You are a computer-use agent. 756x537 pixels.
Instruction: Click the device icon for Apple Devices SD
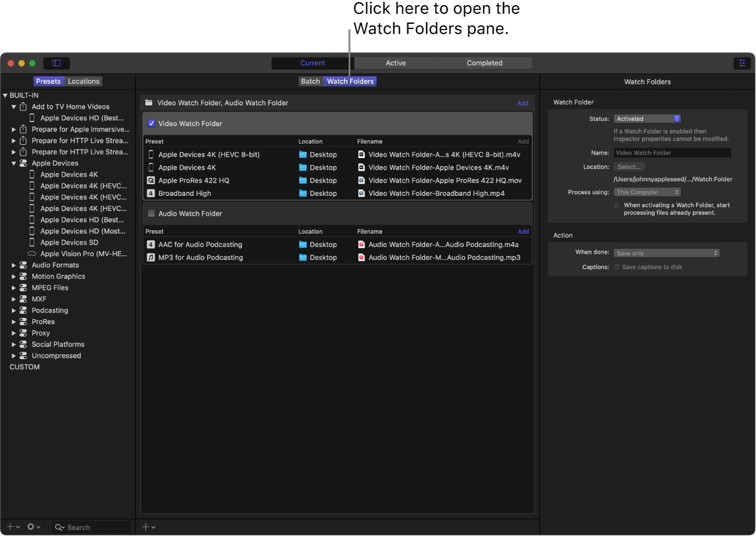point(32,242)
